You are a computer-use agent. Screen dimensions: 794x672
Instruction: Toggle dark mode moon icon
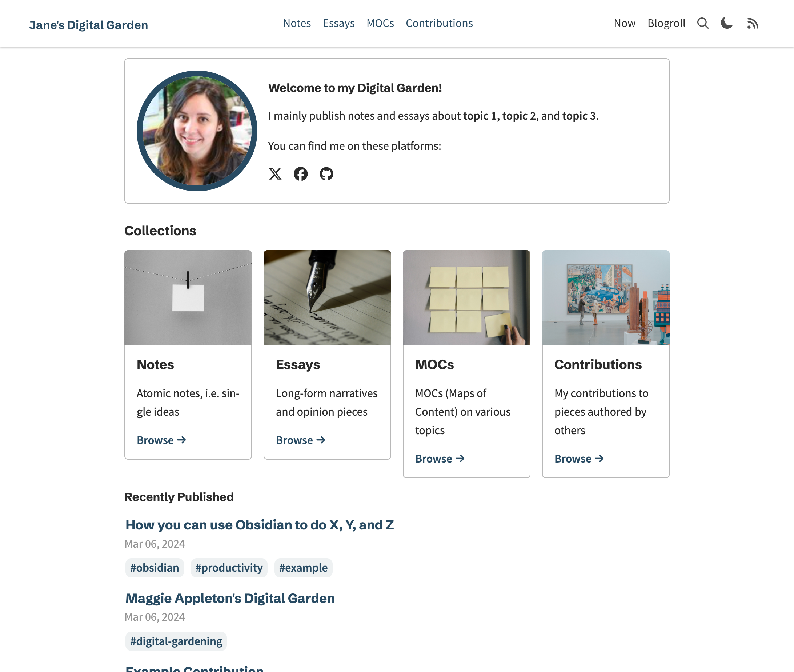(727, 23)
